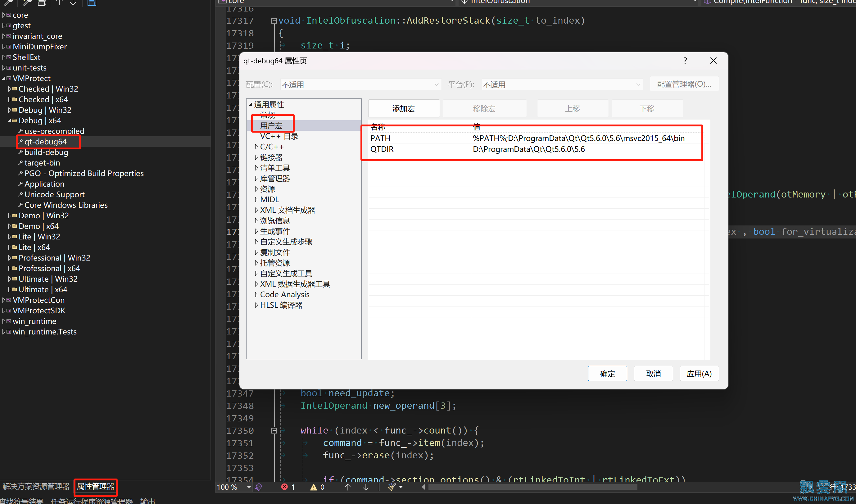The height and width of the screenshot is (504, 856).
Task: Click the project icon beside gtest
Action: 9,25
